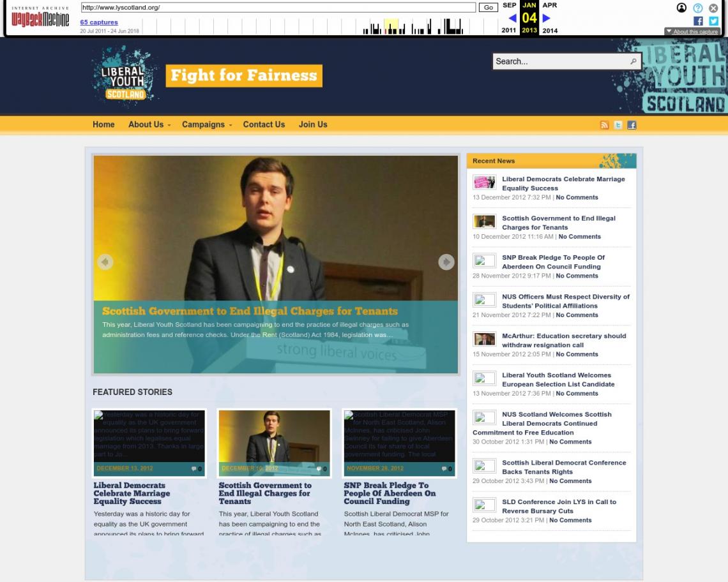Click thumbnail for NUS Scotland Welcomes news
The image size is (728, 582).
[484, 417]
